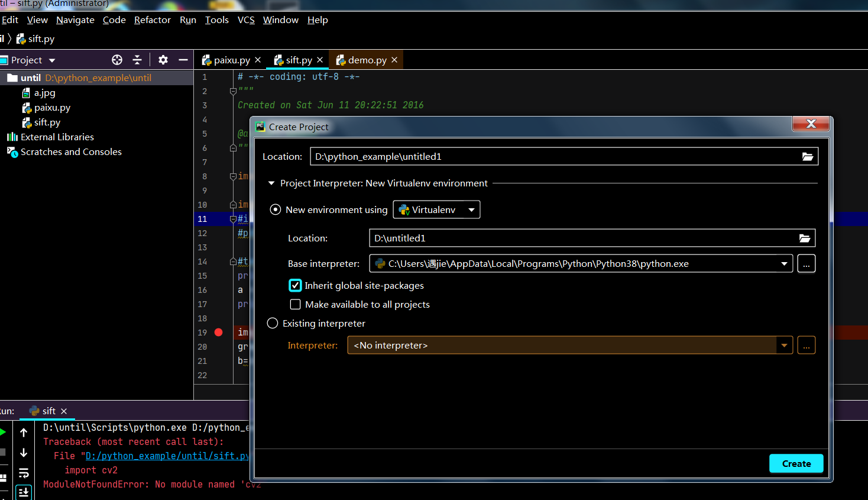Toggle soft-wrap icon in Run panel
The image size is (868, 500).
[x=24, y=473]
